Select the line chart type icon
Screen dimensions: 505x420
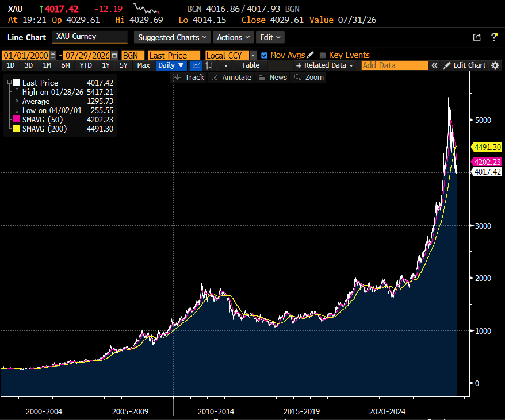[x=196, y=65]
